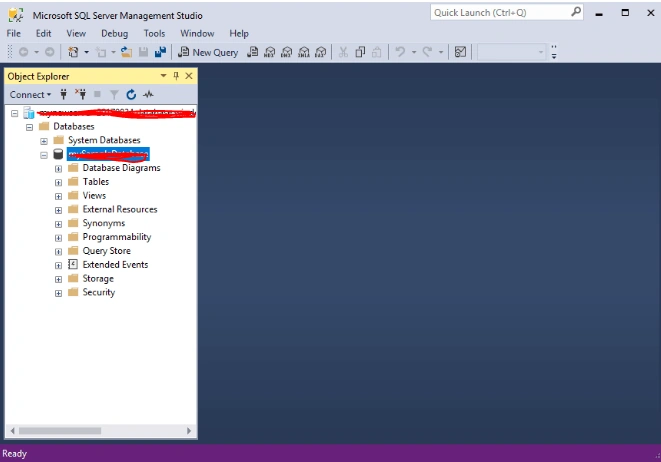Click the Filter funnel icon

click(114, 94)
